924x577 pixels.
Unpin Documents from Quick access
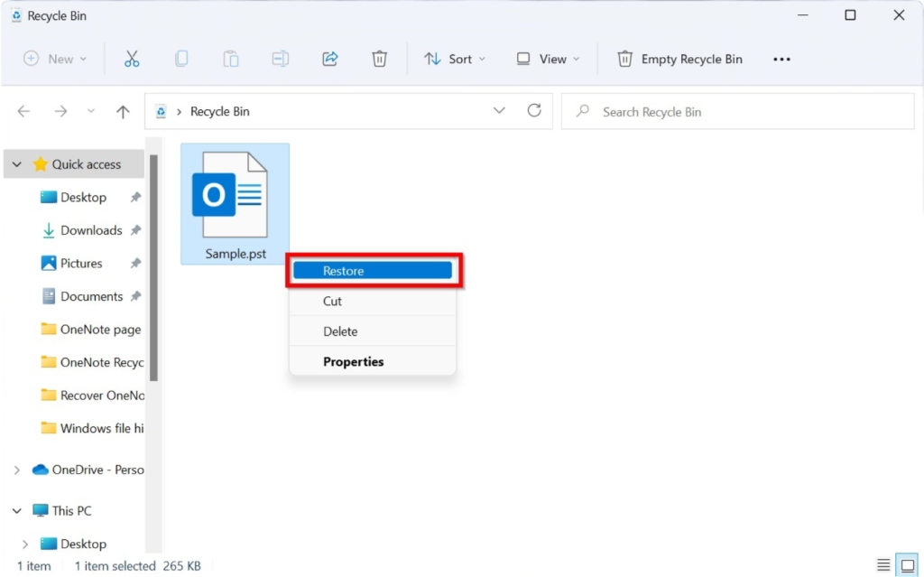[x=136, y=296]
